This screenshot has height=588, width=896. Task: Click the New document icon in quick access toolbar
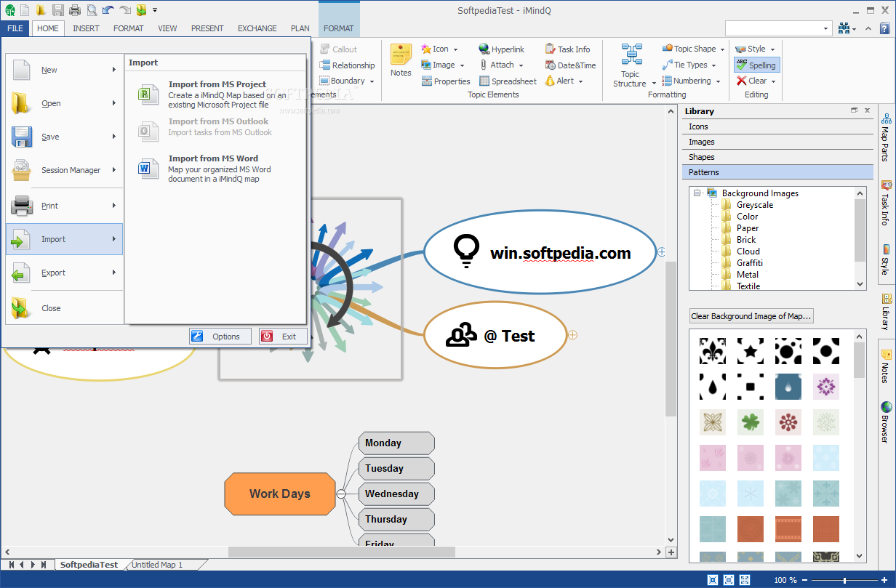(x=25, y=9)
